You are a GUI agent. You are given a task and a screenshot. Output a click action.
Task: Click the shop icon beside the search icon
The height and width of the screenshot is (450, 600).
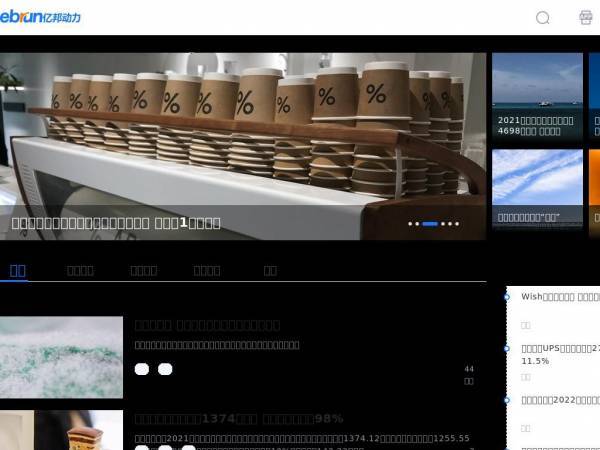click(586, 18)
